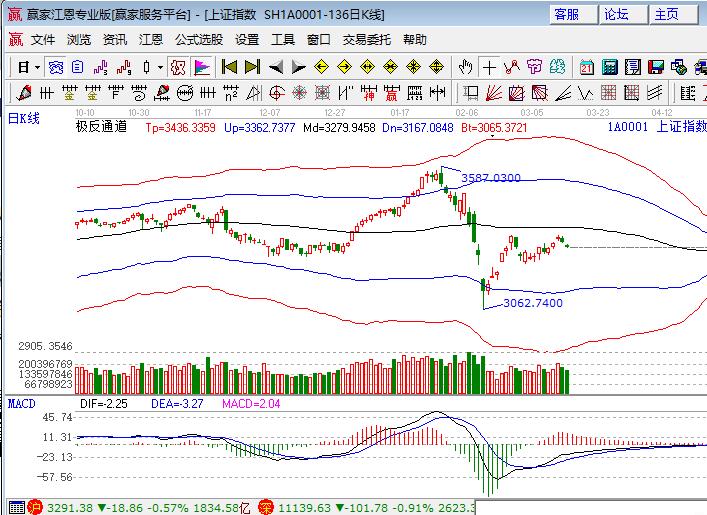Click the 客服 button
The height and width of the screenshot is (515, 707).
pos(567,14)
